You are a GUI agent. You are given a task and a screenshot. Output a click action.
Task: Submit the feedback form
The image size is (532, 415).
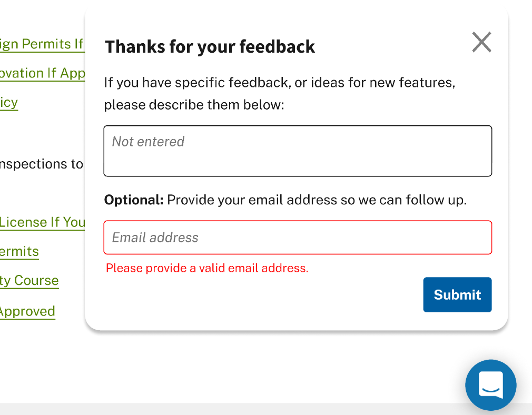pos(457,294)
